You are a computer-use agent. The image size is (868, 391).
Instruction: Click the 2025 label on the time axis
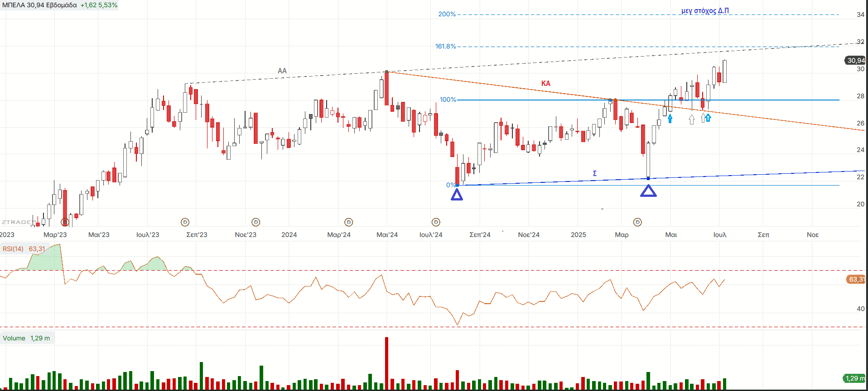pyautogui.click(x=578, y=234)
